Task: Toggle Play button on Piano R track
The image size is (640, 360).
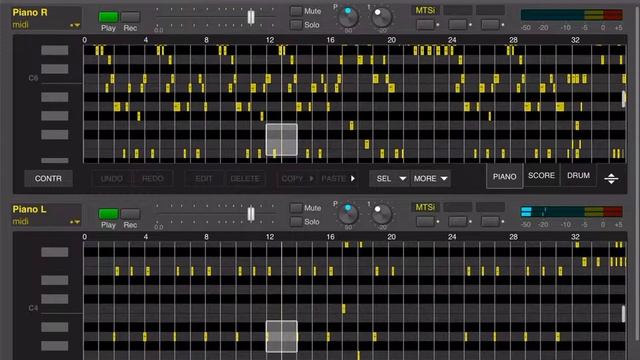Action: pyautogui.click(x=108, y=17)
